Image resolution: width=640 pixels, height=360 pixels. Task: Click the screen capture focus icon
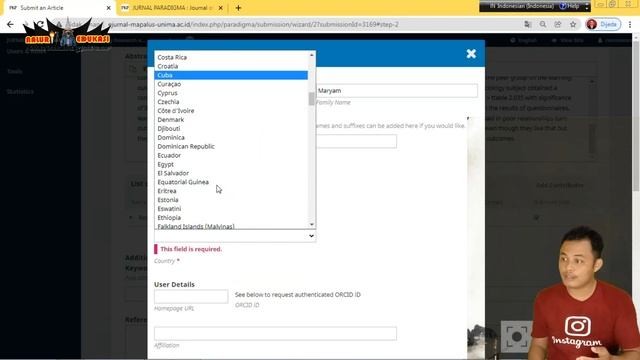516,336
